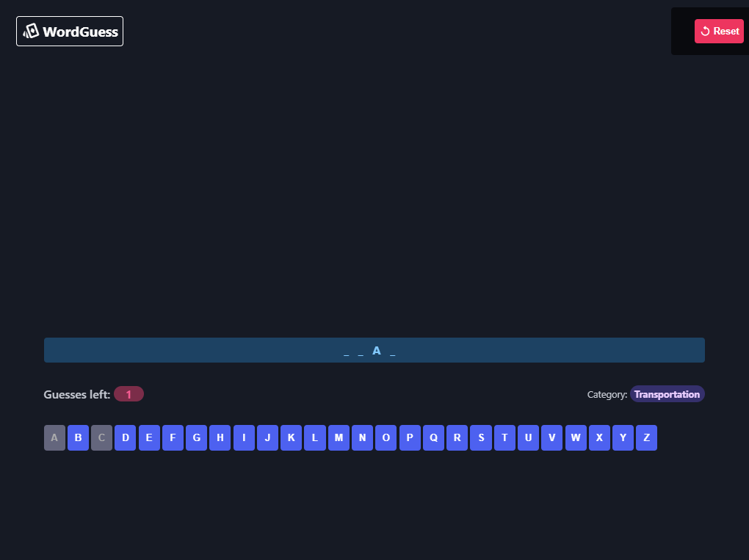The height and width of the screenshot is (560, 749).
Task: Guess the letter K
Action: [291, 437]
